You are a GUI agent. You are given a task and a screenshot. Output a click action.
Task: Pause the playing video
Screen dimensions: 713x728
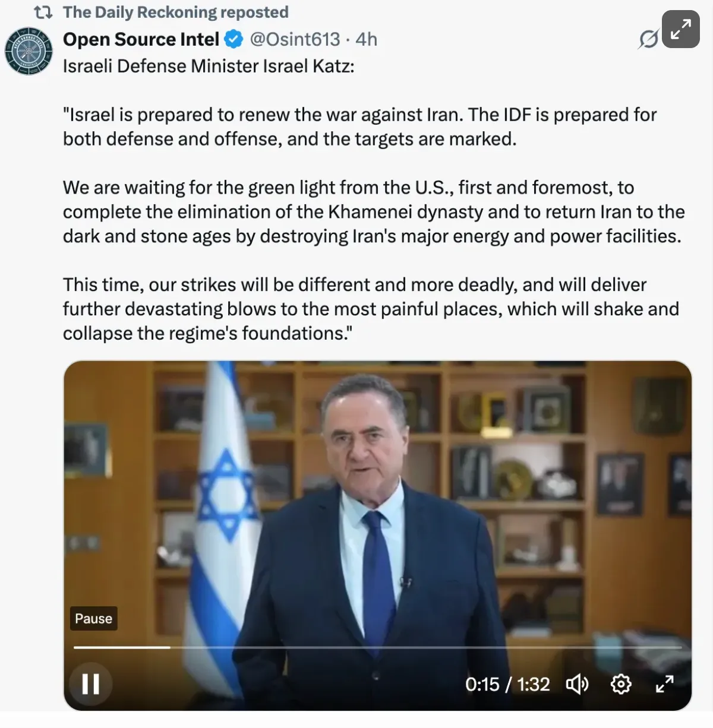click(90, 684)
